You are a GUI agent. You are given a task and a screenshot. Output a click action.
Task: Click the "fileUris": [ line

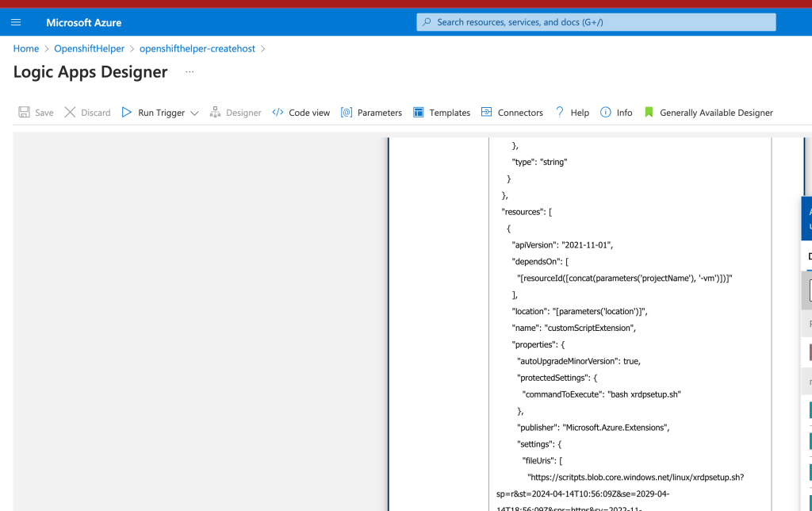[x=542, y=461]
